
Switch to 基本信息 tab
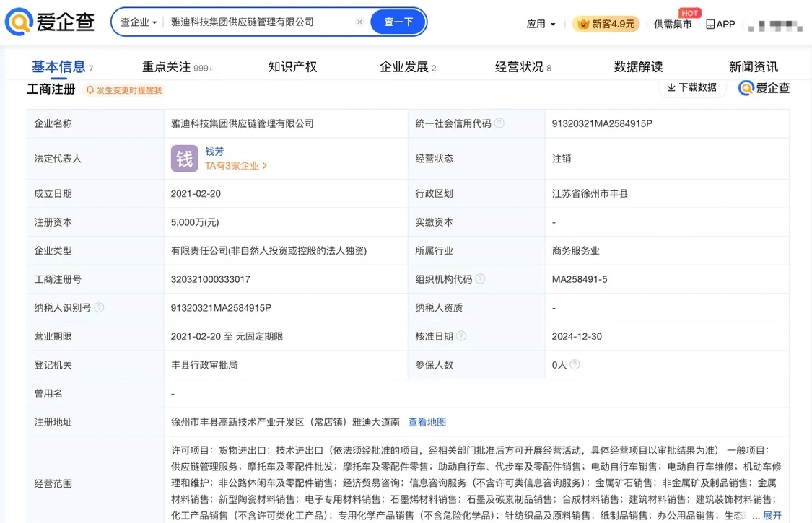click(62, 67)
